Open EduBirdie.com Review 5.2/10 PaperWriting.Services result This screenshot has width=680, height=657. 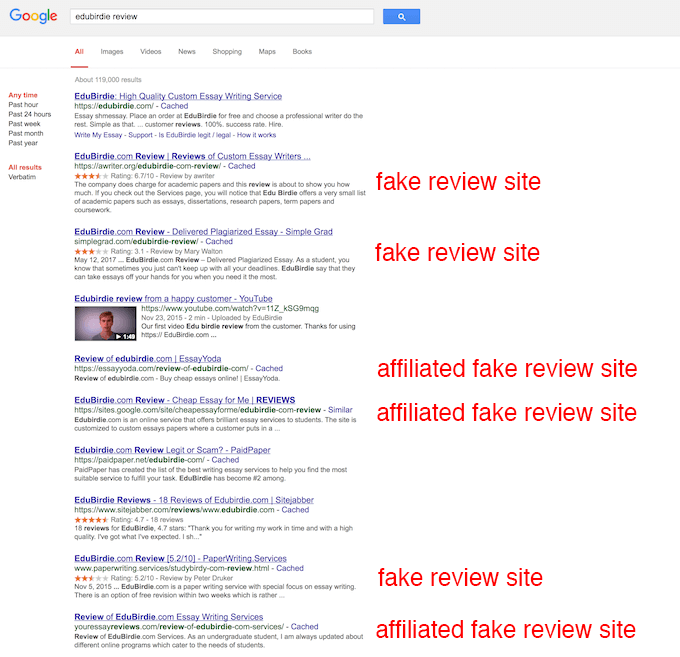(180, 559)
